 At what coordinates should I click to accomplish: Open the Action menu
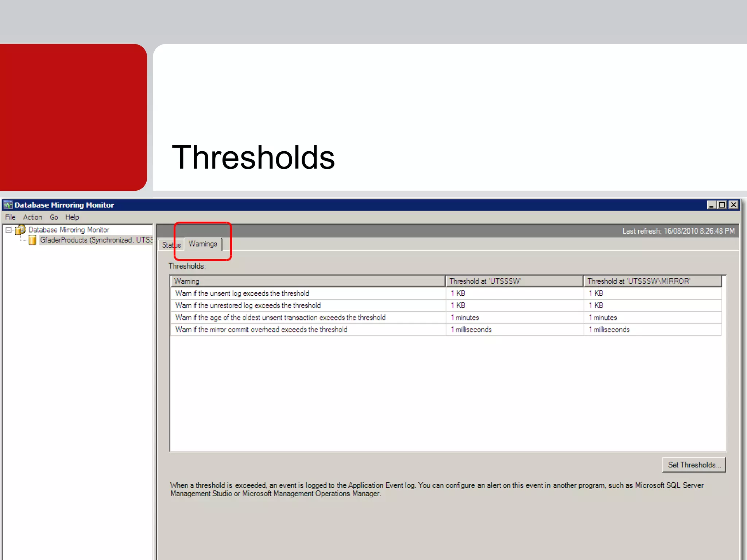click(33, 217)
